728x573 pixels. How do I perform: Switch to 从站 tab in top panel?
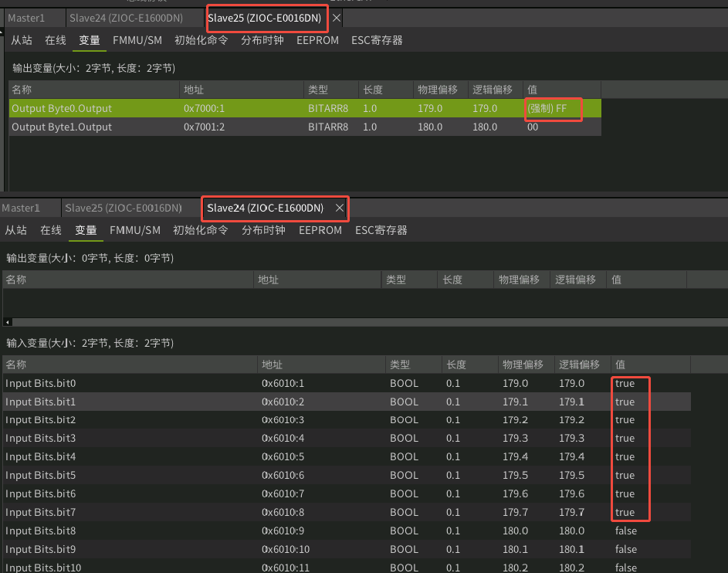click(x=22, y=40)
